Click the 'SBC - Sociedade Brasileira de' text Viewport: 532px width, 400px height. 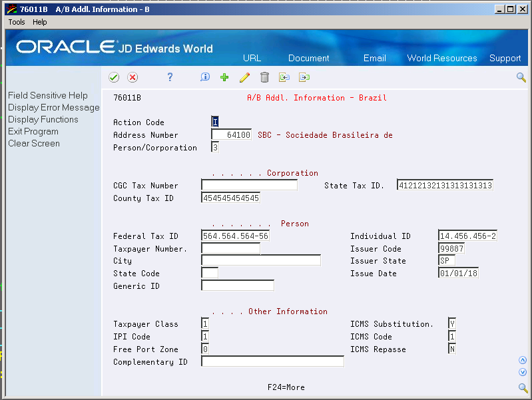325,135
